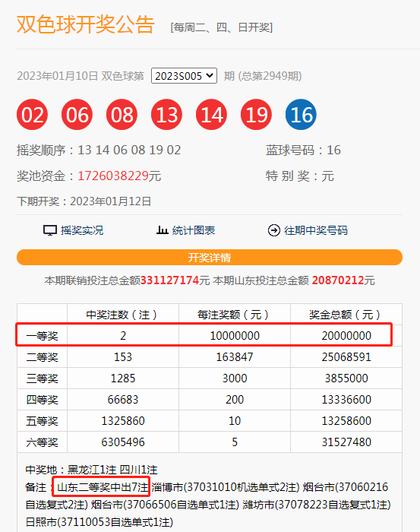Click the 山东二等奖中出7注 note text
This screenshot has height=532, width=420.
pyautogui.click(x=103, y=487)
